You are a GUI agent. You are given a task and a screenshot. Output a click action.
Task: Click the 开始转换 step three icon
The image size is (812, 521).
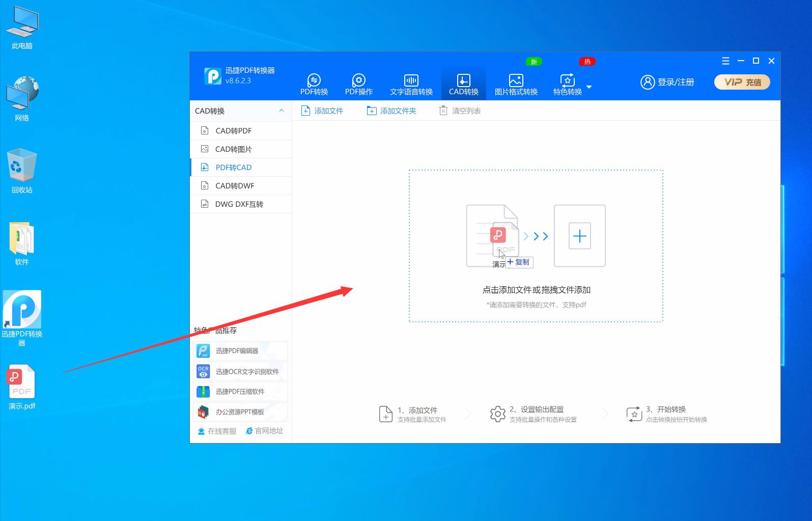tap(634, 414)
